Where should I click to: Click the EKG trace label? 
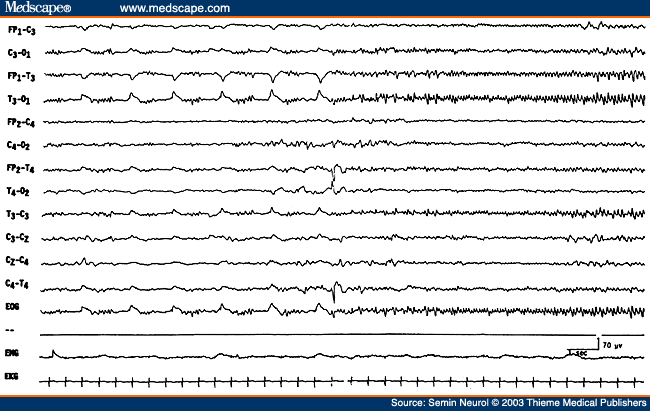click(14, 379)
